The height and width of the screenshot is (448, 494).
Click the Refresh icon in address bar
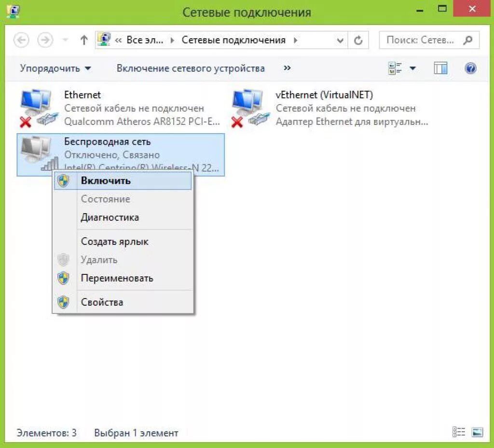tap(358, 40)
